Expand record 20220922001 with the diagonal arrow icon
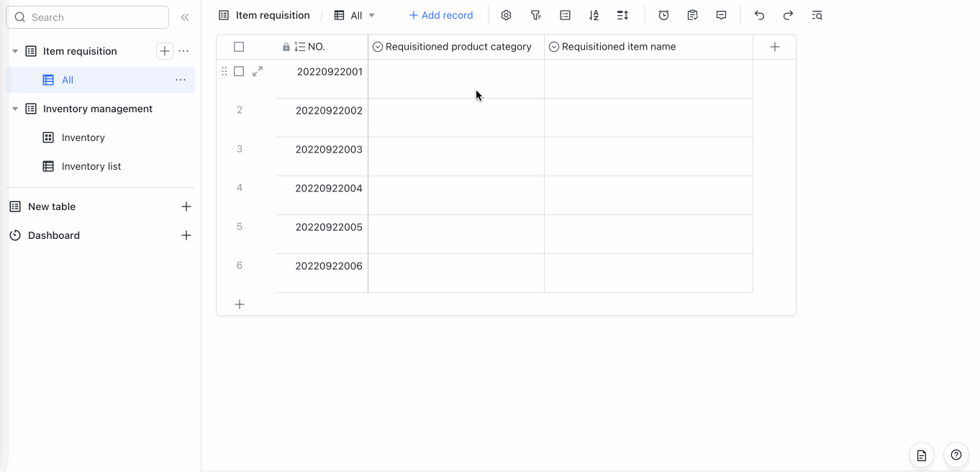 (x=258, y=71)
